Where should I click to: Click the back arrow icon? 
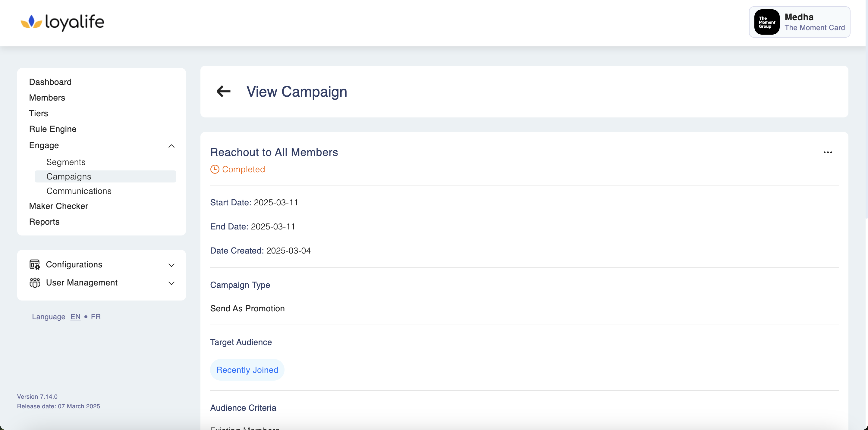pyautogui.click(x=223, y=91)
